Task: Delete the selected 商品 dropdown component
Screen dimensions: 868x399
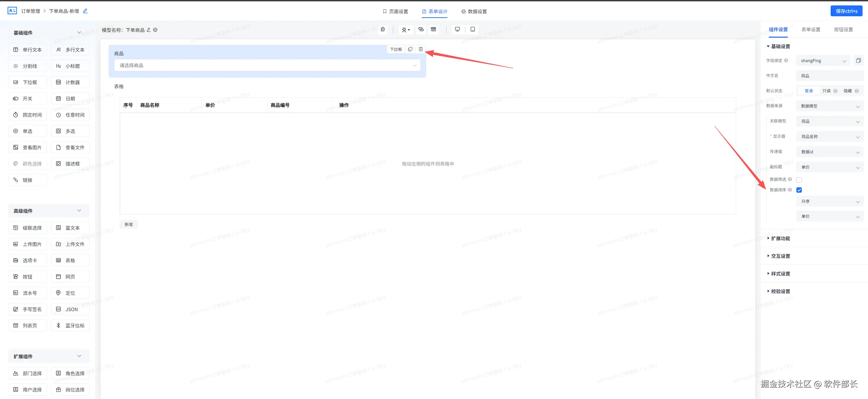Action: [421, 49]
